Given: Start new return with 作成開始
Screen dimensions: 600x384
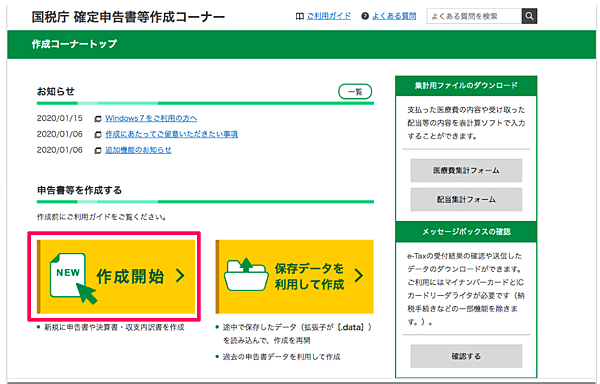Looking at the screenshot, I should (116, 277).
